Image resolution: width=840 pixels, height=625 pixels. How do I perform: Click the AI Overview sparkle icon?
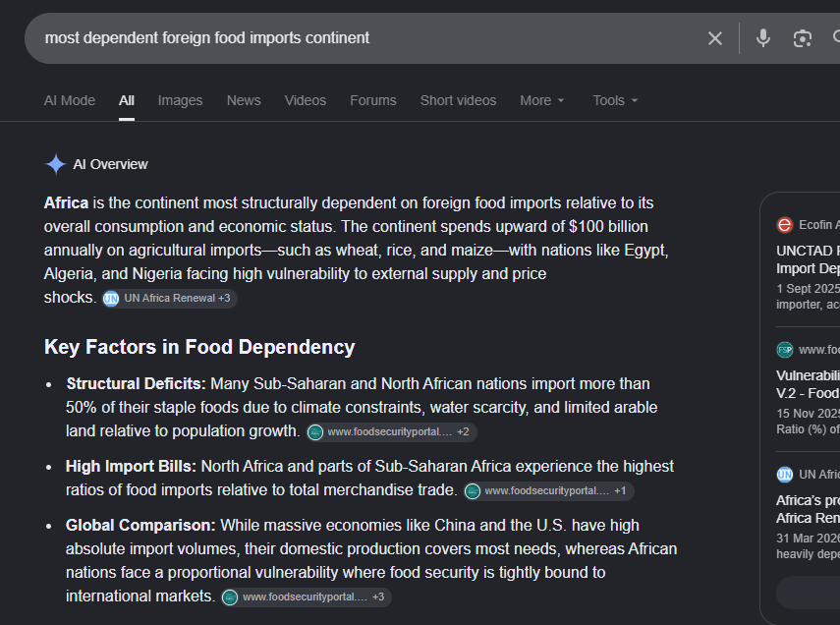pyautogui.click(x=56, y=164)
